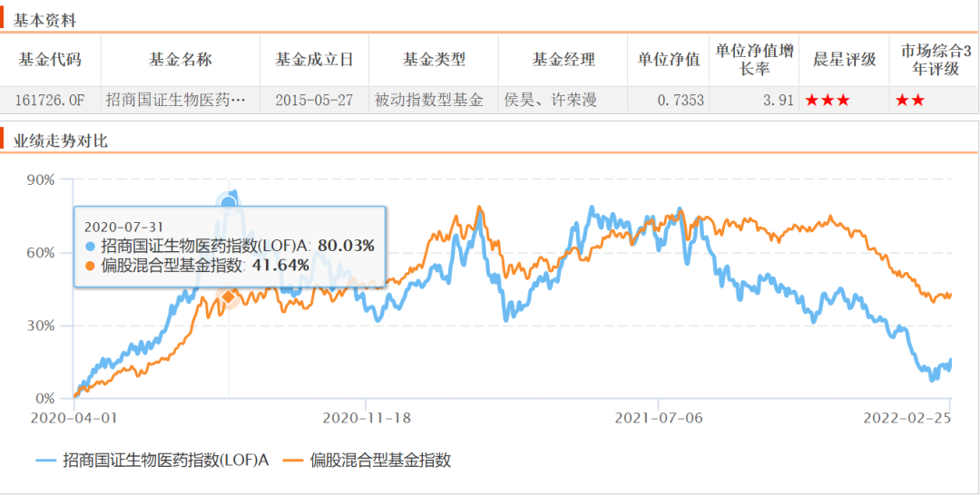Screen dimensions: 980x495
Task: Click x-axis date label 2020-04-01
Action: (x=73, y=418)
